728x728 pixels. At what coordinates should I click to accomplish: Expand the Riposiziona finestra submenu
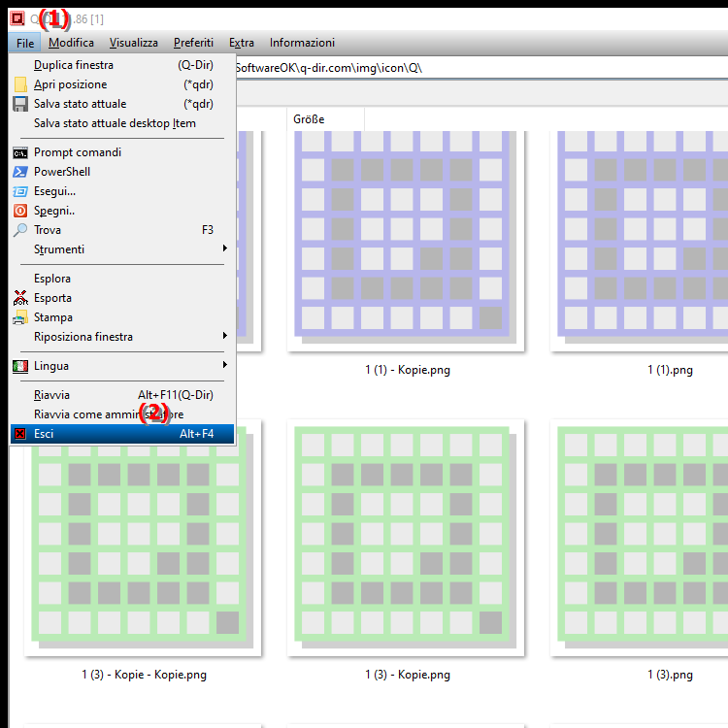[122, 337]
